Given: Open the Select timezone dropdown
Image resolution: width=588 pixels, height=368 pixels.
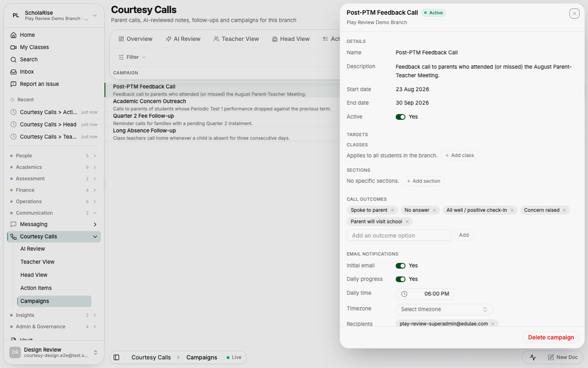Looking at the screenshot, I should coord(444,310).
